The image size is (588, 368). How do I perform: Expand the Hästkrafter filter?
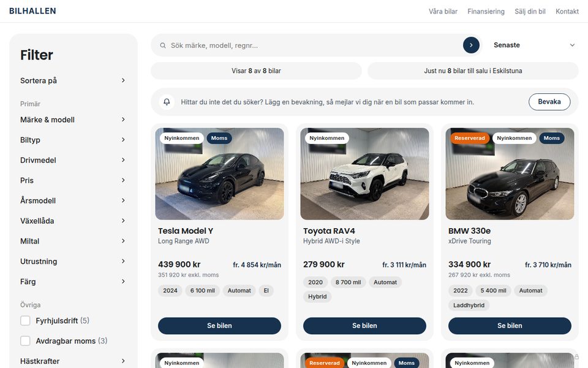point(73,361)
